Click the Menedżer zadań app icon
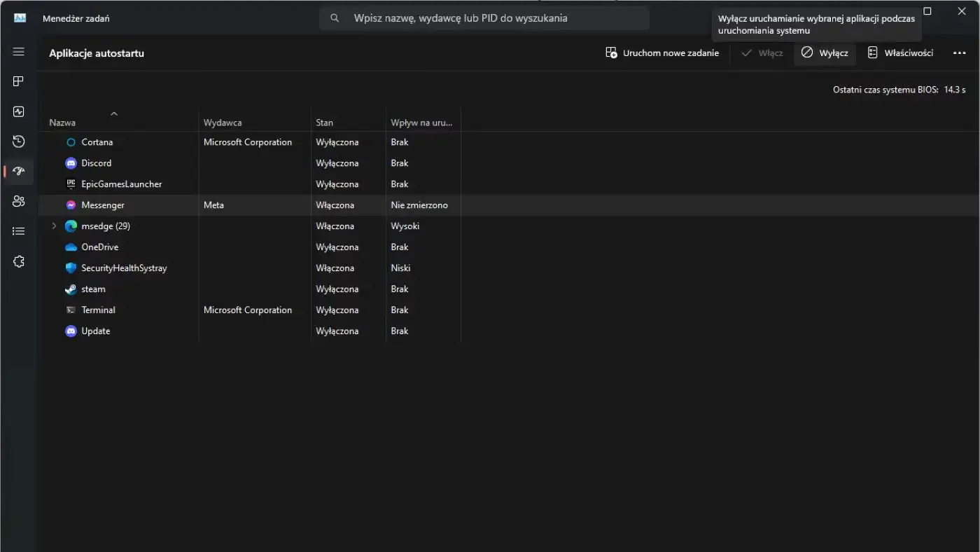Image resolution: width=980 pixels, height=552 pixels. point(20,18)
